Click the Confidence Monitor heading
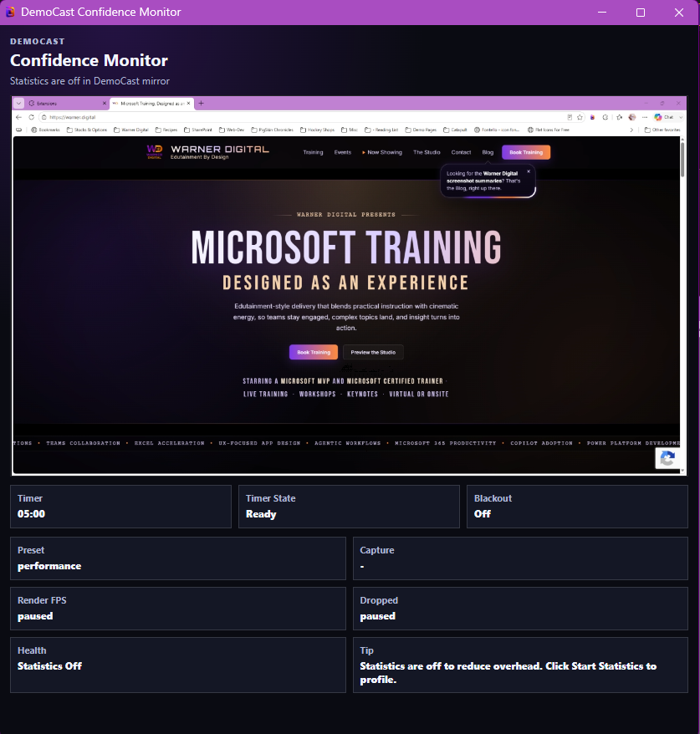The image size is (700, 734). (89, 60)
